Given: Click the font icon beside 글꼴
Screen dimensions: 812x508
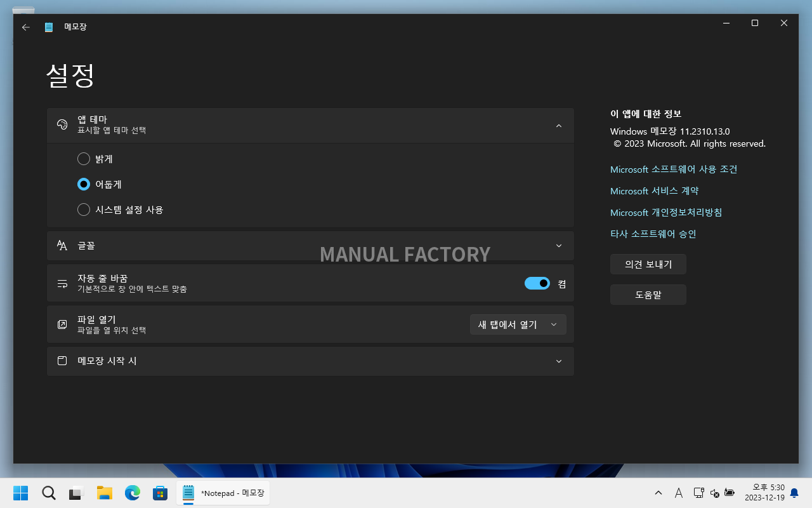Looking at the screenshot, I should [x=62, y=246].
